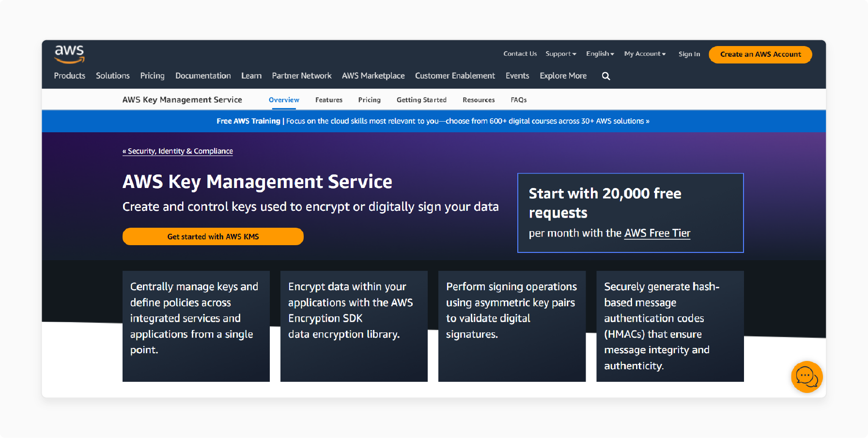868x438 pixels.
Task: Open the Partner Network menu
Action: [x=302, y=76]
